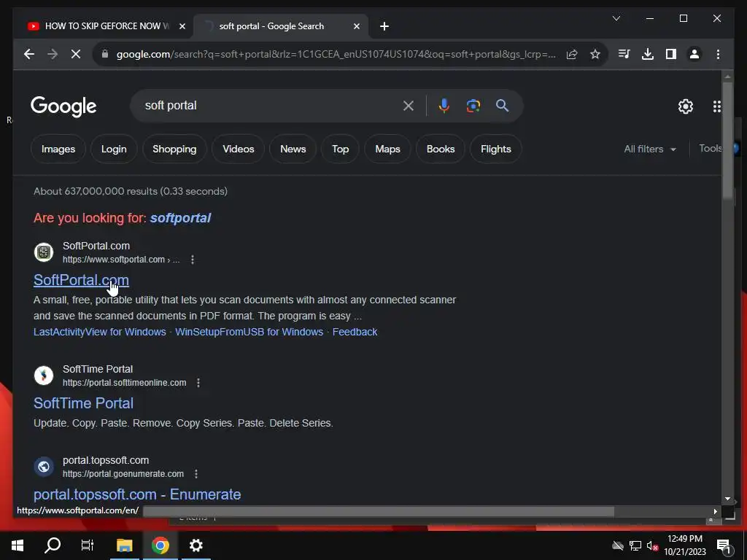The height and width of the screenshot is (560, 747).
Task: Share this page via address bar icon
Action: coord(572,54)
